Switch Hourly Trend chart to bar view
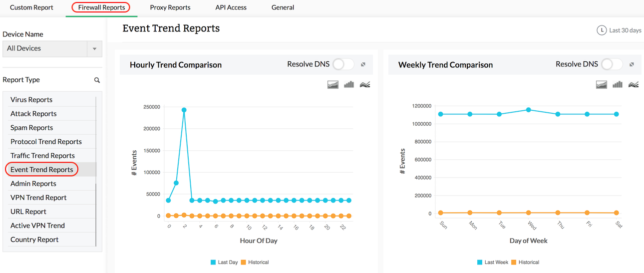Viewport: 644px width, 273px height. point(349,85)
